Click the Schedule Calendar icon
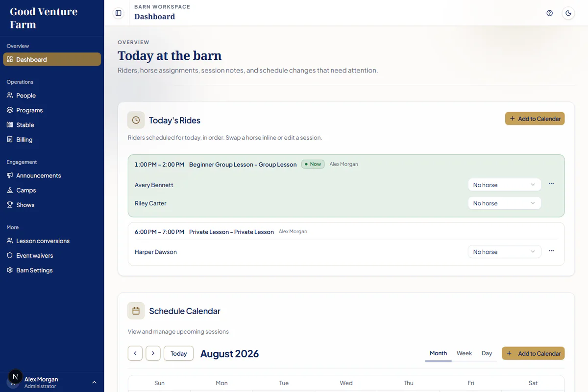Screen dimensions: 588x392 click(x=136, y=311)
